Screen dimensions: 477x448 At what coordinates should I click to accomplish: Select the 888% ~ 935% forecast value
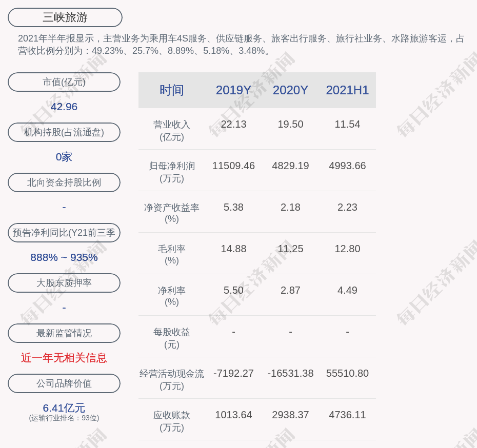tap(64, 257)
